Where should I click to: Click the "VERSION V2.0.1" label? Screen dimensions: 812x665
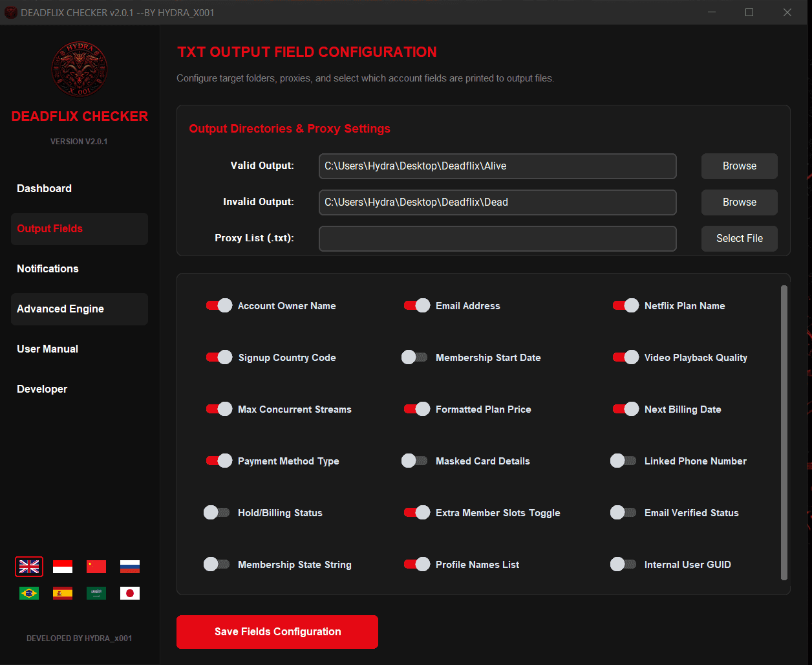click(79, 142)
